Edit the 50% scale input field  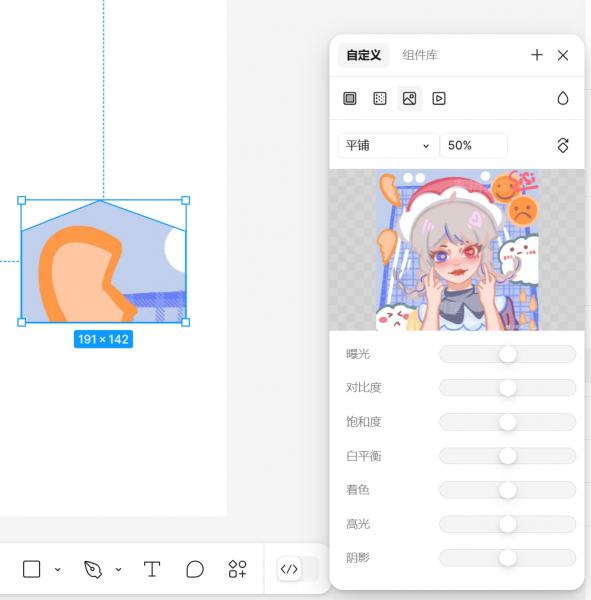click(474, 145)
